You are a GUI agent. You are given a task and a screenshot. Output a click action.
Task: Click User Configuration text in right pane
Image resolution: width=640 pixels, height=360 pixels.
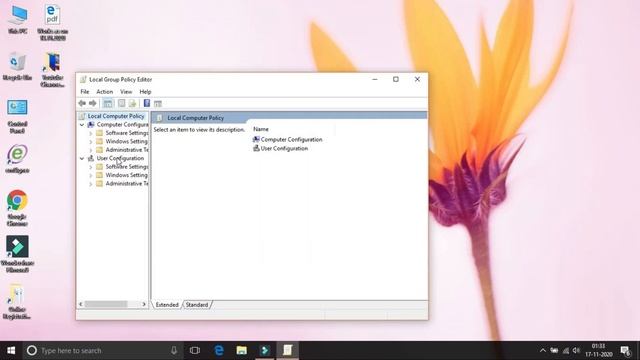point(284,149)
